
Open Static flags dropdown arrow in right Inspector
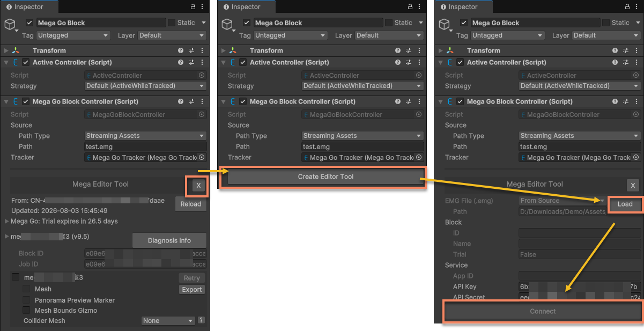(638, 23)
